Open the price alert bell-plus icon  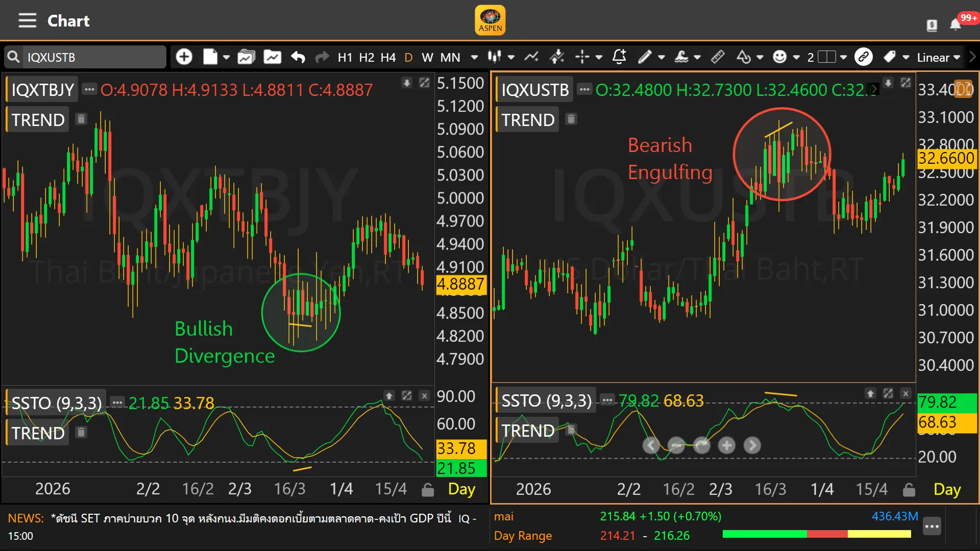[x=619, y=57]
